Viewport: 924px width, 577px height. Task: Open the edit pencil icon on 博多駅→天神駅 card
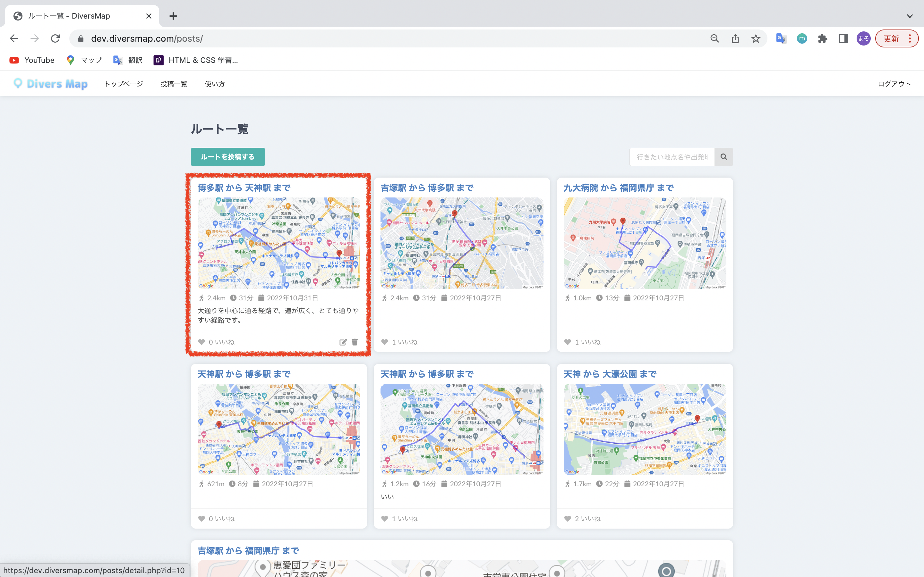343,342
